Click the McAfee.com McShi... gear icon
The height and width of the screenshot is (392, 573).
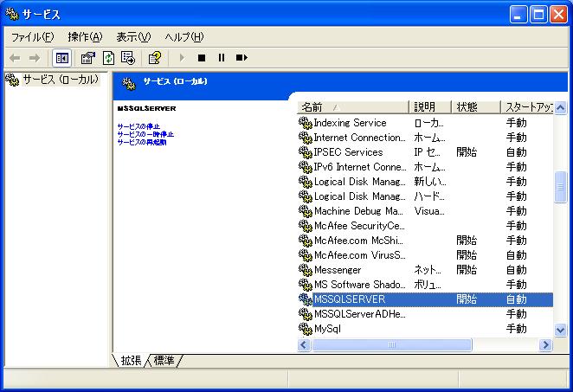[306, 241]
